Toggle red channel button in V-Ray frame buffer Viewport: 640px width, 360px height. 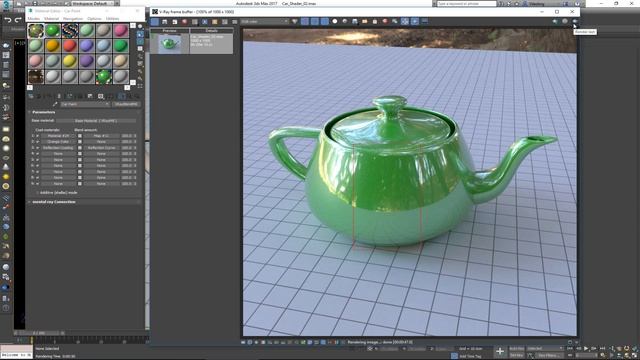tap(304, 21)
